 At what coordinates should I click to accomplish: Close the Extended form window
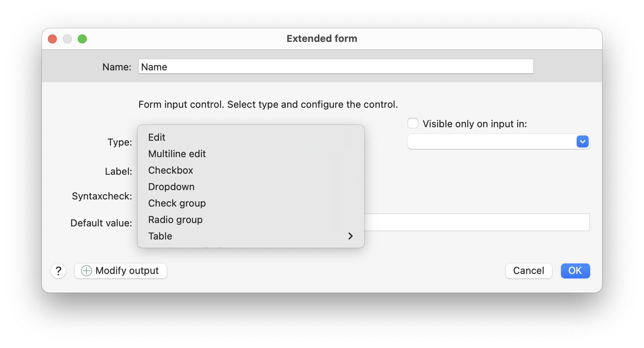[x=52, y=39]
